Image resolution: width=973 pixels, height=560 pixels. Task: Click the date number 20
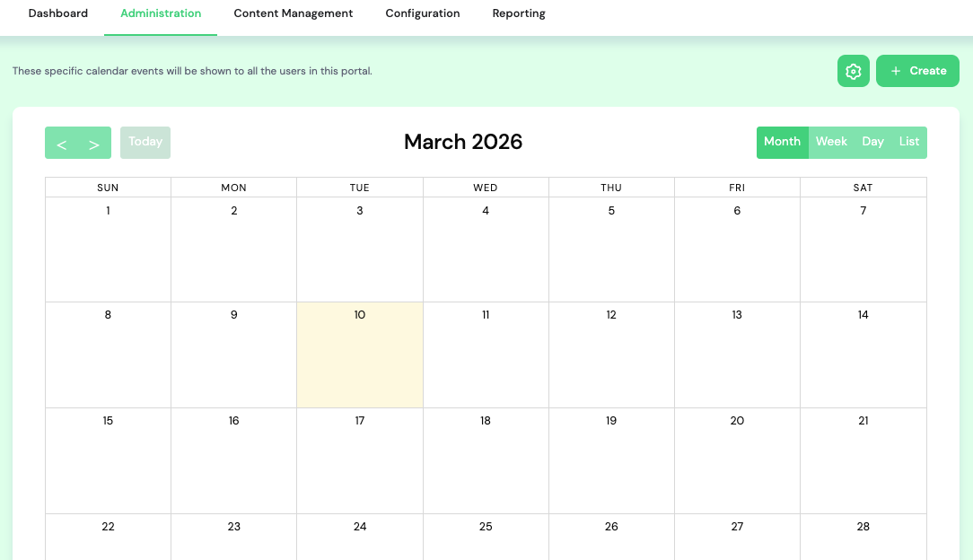(737, 421)
